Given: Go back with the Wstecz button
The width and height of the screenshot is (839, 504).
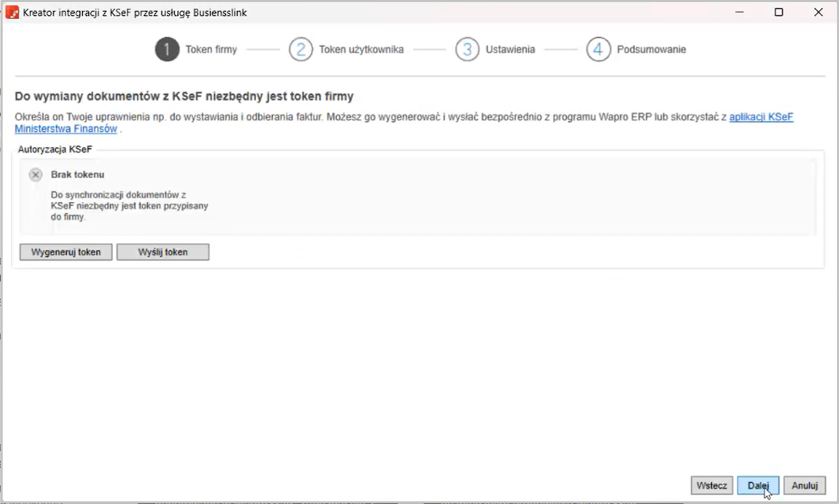Looking at the screenshot, I should [712, 486].
